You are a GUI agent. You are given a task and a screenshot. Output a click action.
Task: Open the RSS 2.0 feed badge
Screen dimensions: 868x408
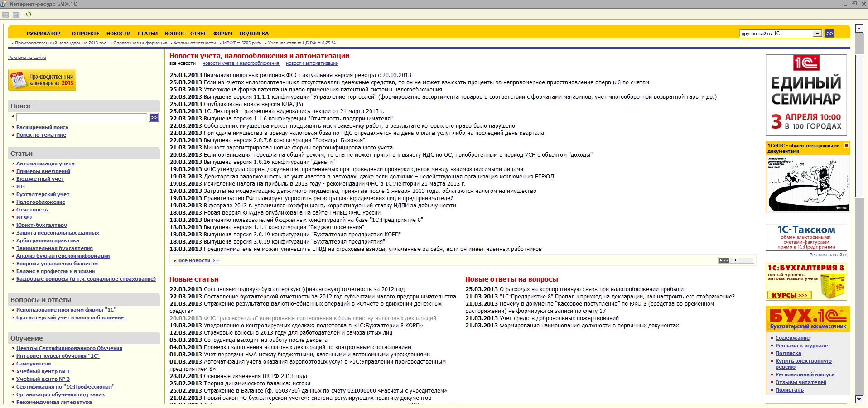[736, 260]
